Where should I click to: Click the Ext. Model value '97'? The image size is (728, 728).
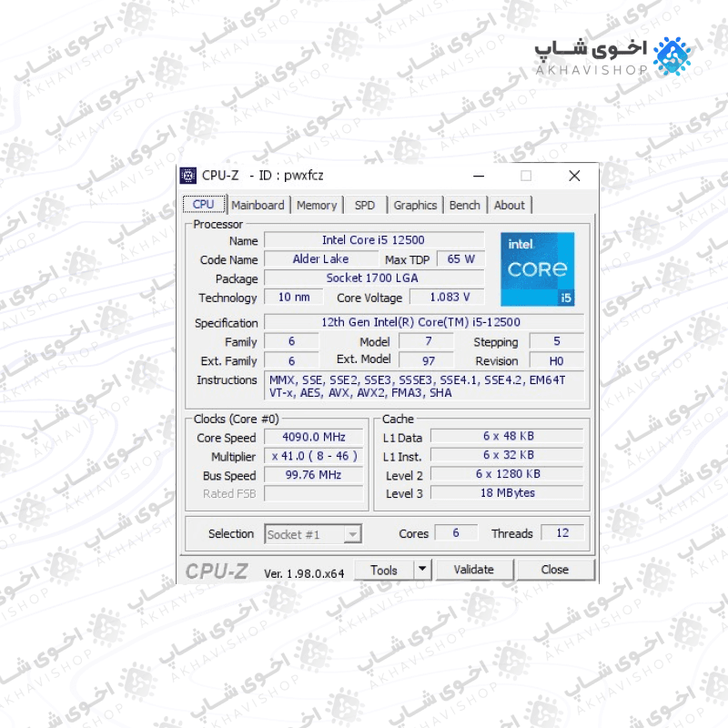(427, 360)
